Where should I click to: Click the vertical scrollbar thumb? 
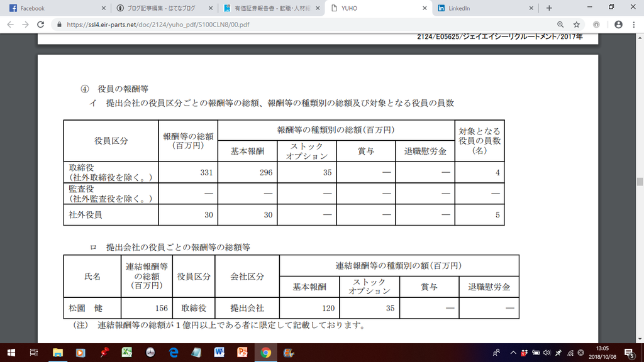click(640, 182)
